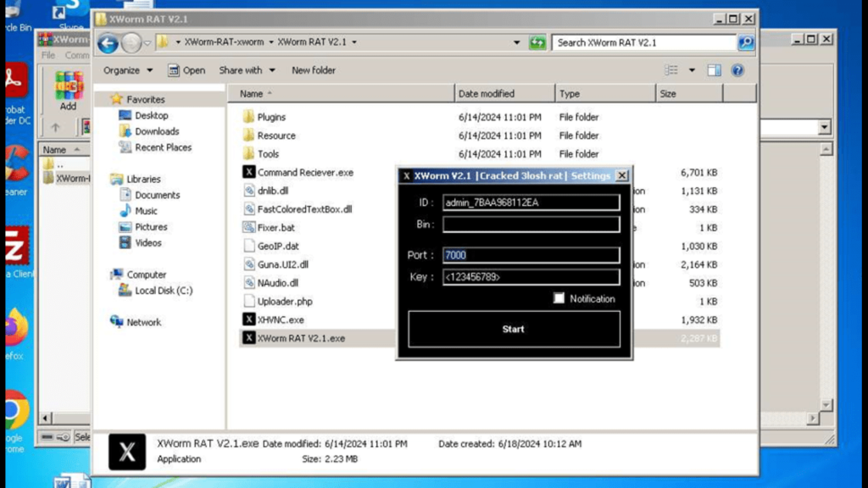Click the Key input field
This screenshot has width=868, height=488.
point(531,277)
